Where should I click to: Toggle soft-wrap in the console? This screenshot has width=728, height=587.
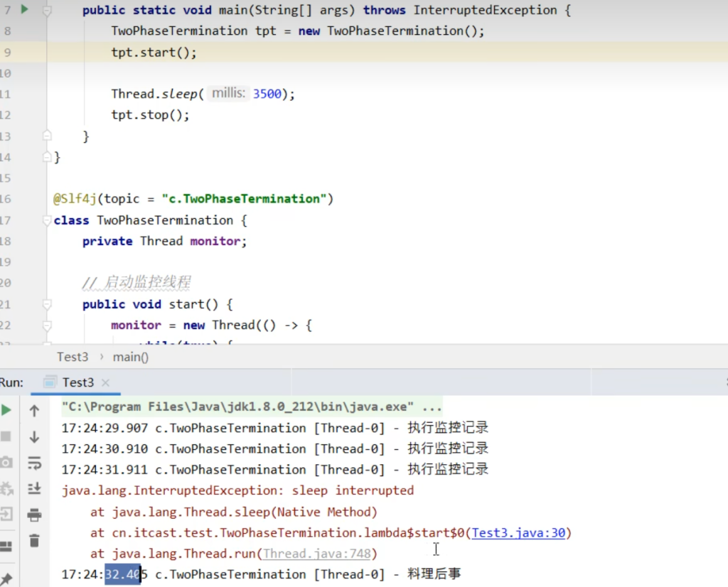coord(34,463)
